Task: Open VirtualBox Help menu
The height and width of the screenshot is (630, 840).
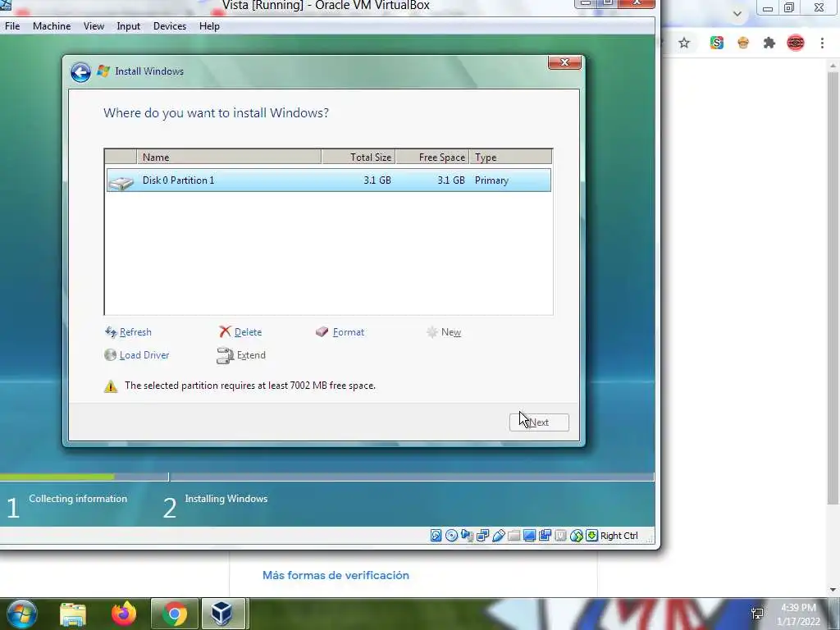Action: (x=209, y=25)
